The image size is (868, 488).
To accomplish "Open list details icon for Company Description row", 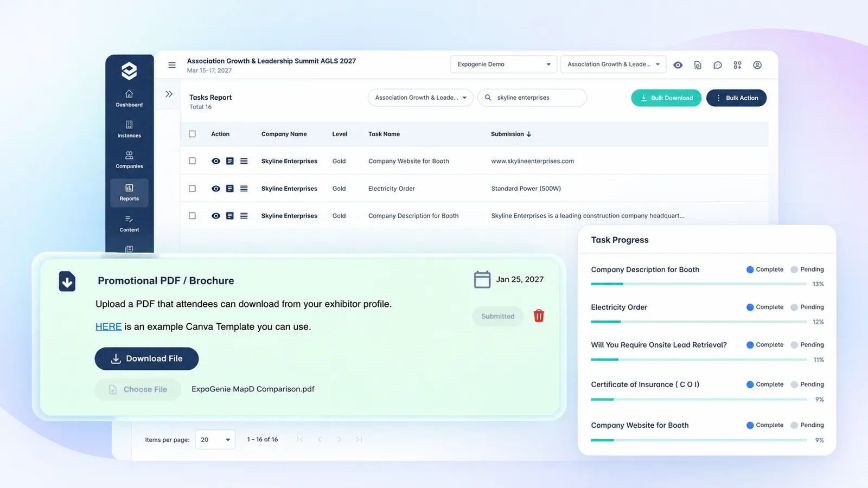I will 244,216.
